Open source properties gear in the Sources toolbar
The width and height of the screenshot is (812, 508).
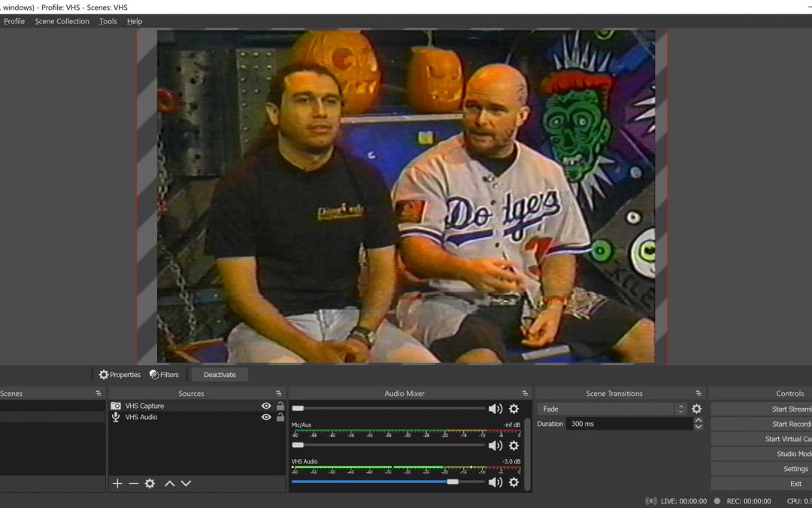point(150,483)
